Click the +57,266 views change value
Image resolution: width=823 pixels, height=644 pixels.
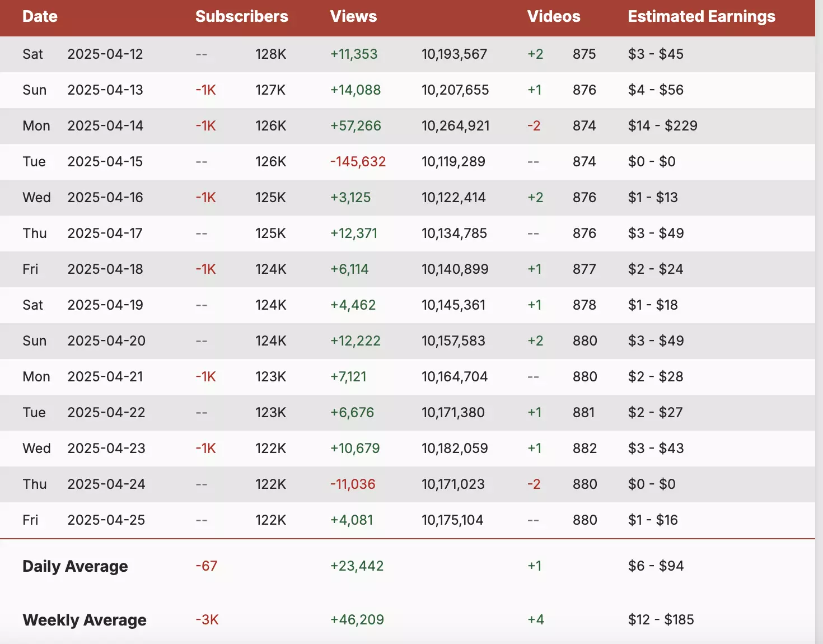(x=356, y=126)
